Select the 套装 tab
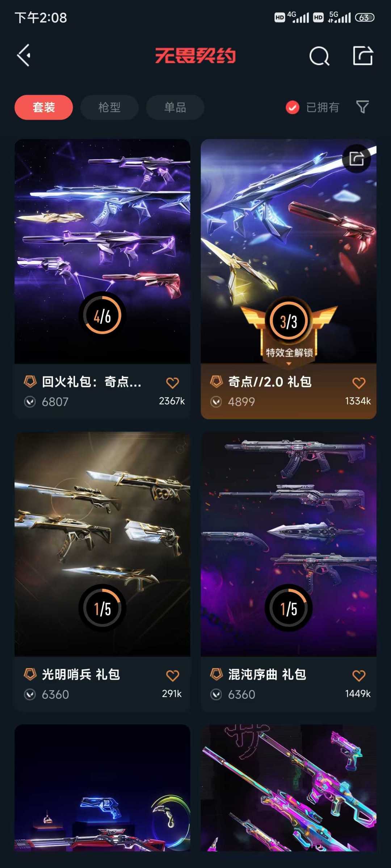391x868 pixels. point(44,107)
